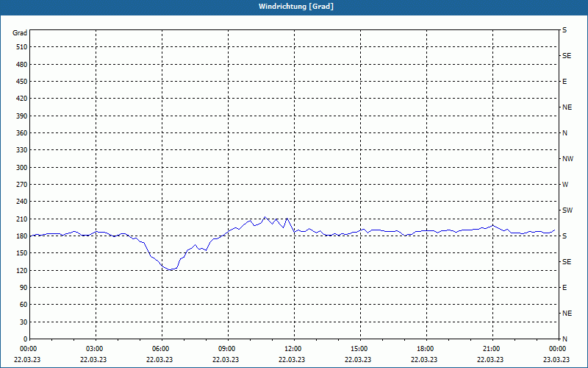Click the 03:00 time axis label
Screen dimensions: 588x368
pyautogui.click(x=96, y=349)
